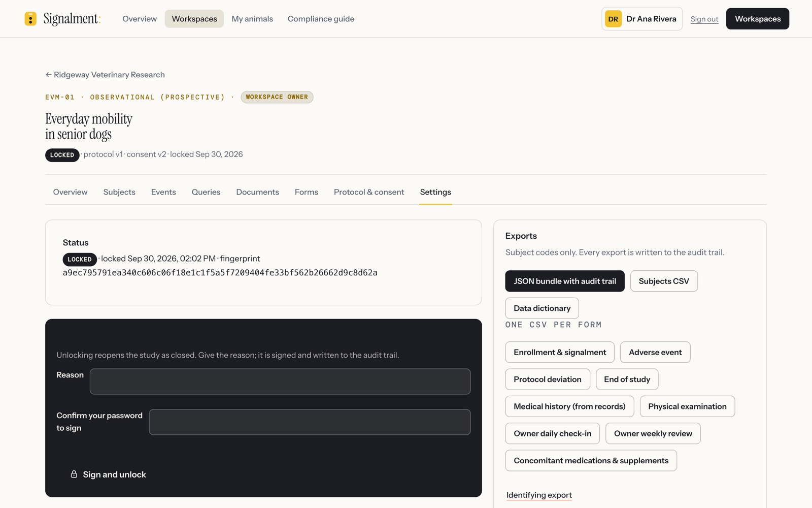The height and width of the screenshot is (508, 812).
Task: Click the DR avatar badge
Action: [x=613, y=19]
